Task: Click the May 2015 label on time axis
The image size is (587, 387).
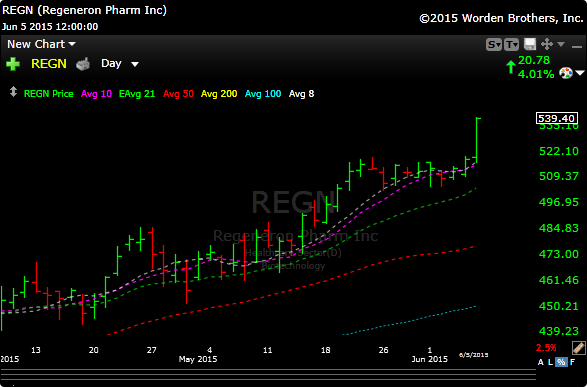Action: pos(198,359)
